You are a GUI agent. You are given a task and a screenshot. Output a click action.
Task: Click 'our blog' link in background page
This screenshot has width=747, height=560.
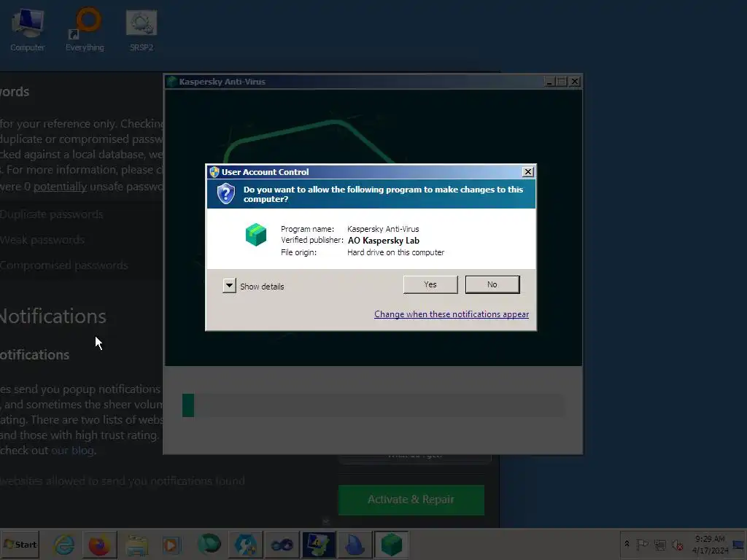click(73, 451)
